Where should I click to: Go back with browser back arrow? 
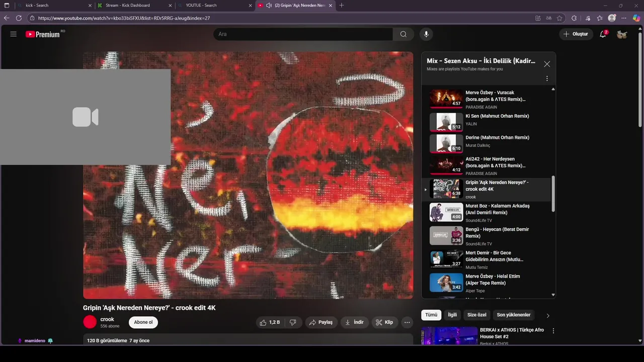point(7,18)
